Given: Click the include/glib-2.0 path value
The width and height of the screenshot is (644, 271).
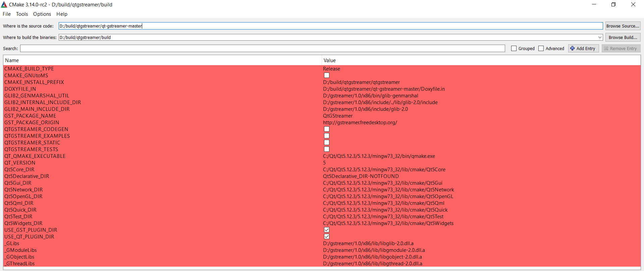Looking at the screenshot, I should tap(366, 109).
